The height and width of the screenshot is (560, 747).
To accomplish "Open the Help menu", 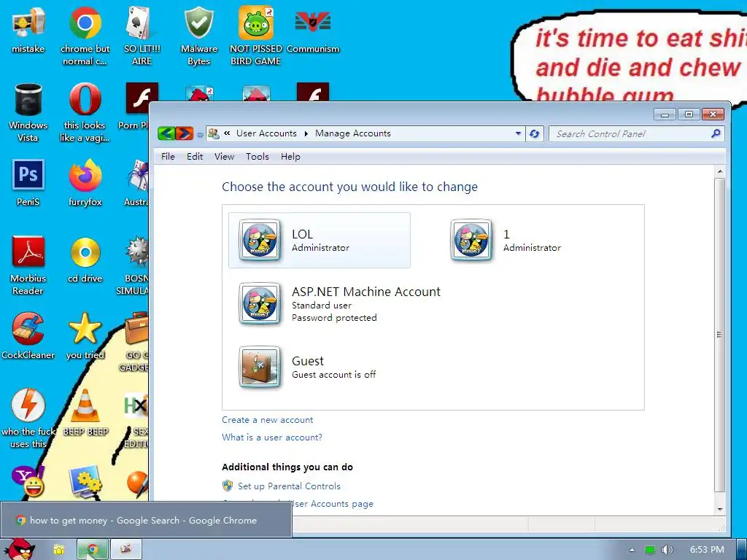I will [290, 157].
